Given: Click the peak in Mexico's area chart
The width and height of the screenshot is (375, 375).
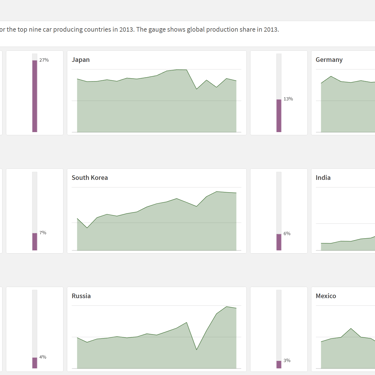Looking at the screenshot, I should click(x=351, y=329).
